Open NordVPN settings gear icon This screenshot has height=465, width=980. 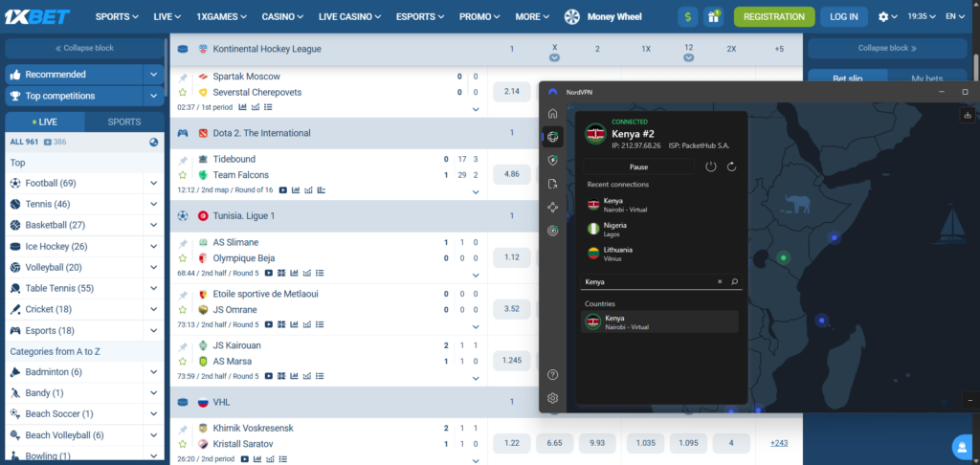coord(552,398)
